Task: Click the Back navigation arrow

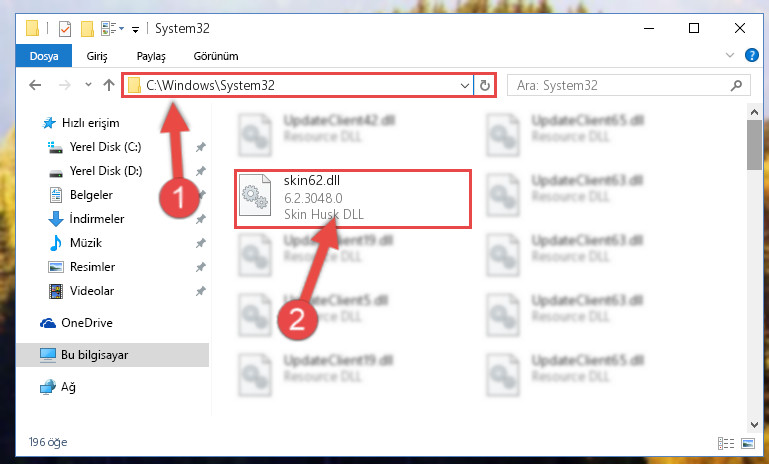Action: pyautogui.click(x=35, y=85)
